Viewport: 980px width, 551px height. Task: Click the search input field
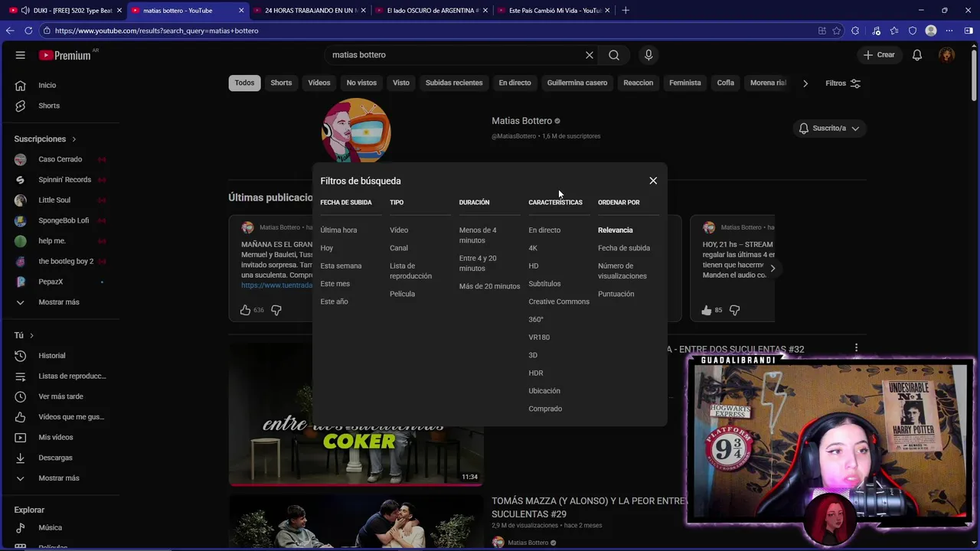tap(456, 55)
